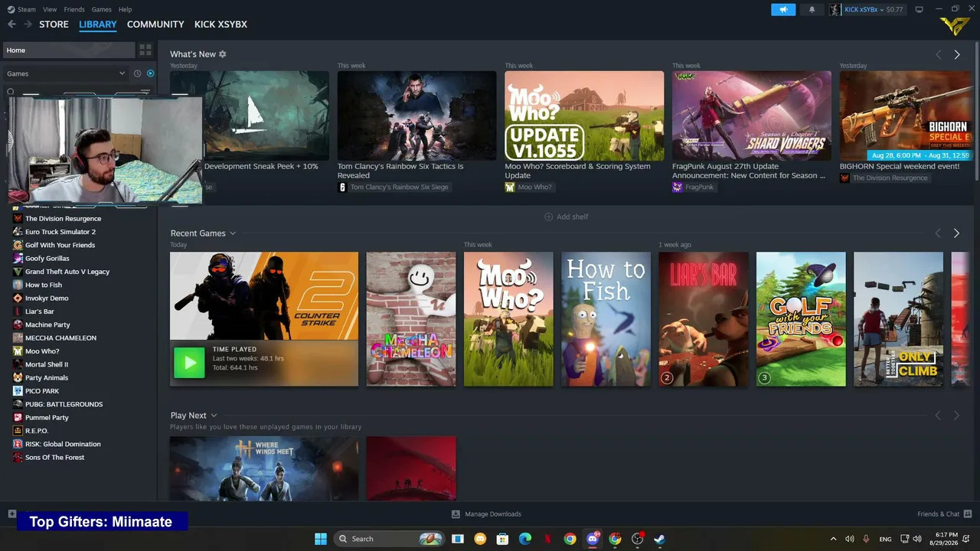Select The Division Resurgence in game list
Screen dimensions: 980x551
63,219
